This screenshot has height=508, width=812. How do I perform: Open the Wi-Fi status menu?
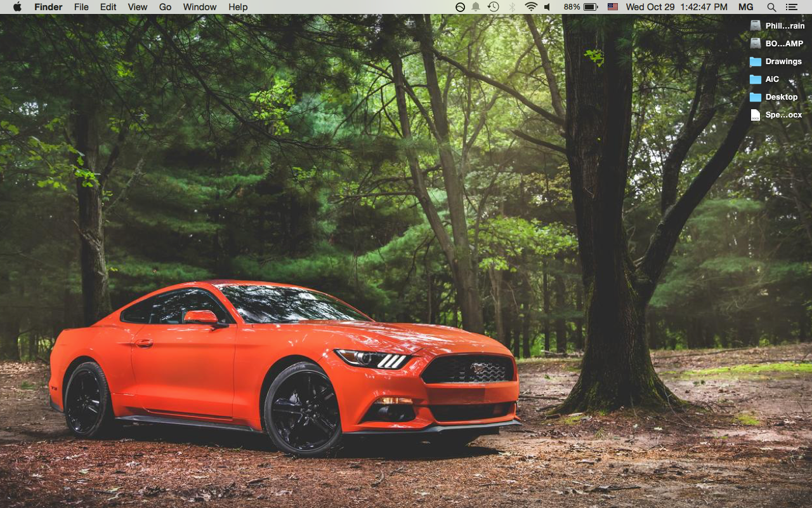[x=531, y=7]
